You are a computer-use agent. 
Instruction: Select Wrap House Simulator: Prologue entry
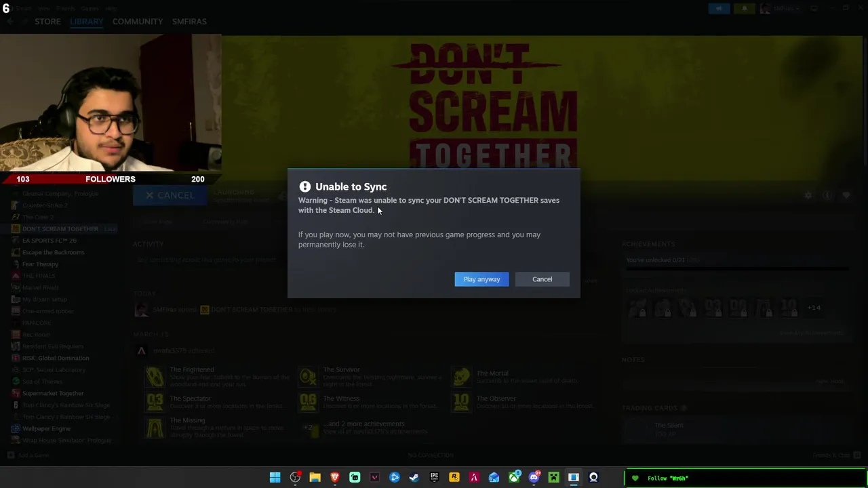[66, 441]
